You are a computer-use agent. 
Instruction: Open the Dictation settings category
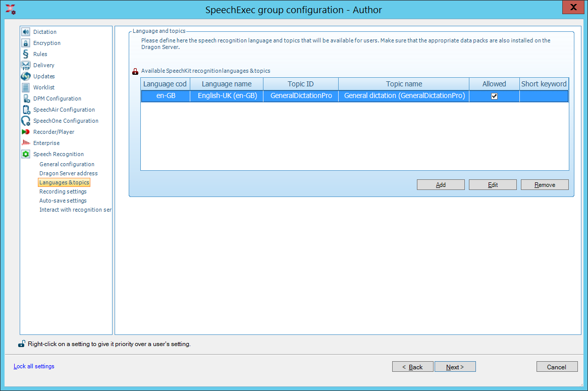tap(44, 32)
